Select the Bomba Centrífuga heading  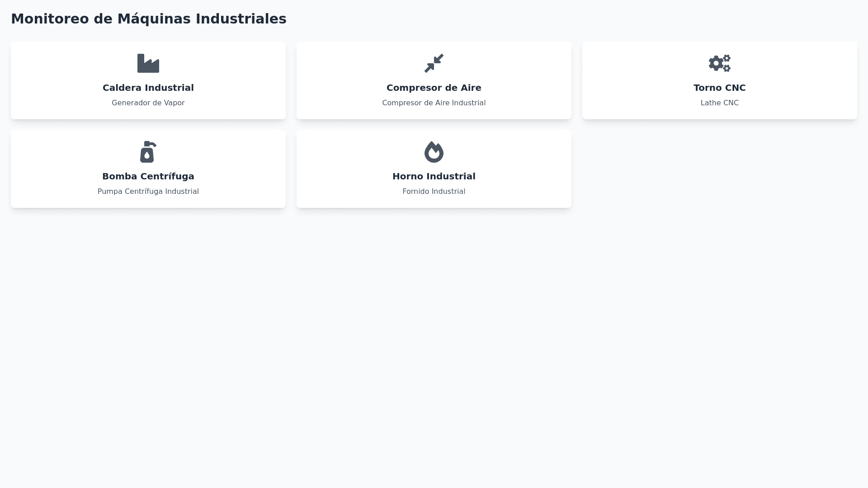click(148, 176)
